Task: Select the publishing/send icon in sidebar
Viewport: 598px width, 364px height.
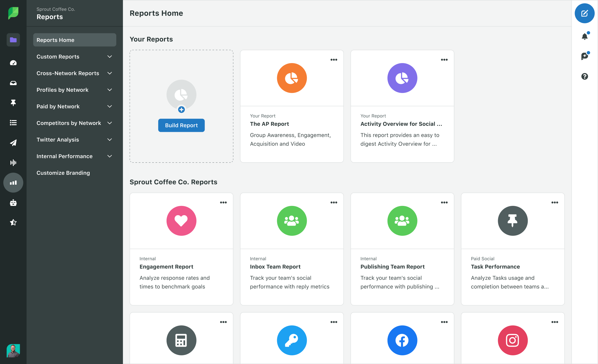Action: [x=13, y=142]
